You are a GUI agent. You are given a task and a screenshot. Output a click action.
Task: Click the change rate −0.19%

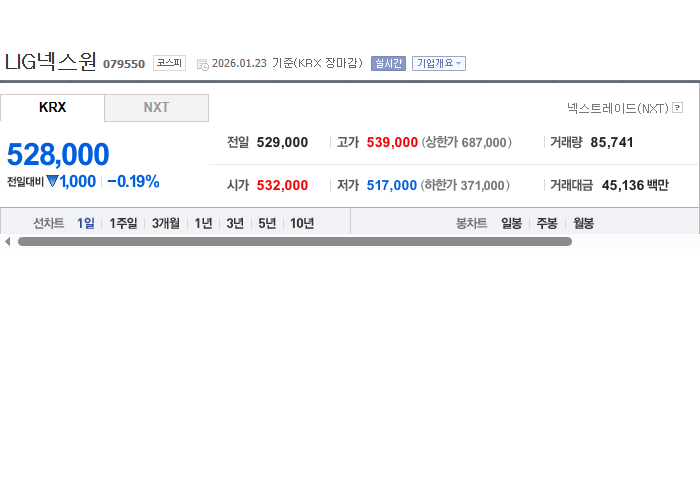pyautogui.click(x=133, y=182)
